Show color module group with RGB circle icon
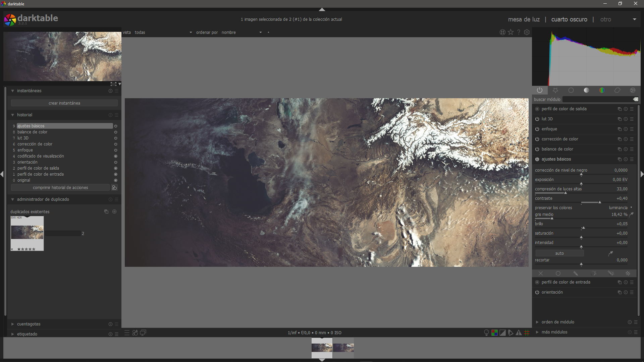 602,90
